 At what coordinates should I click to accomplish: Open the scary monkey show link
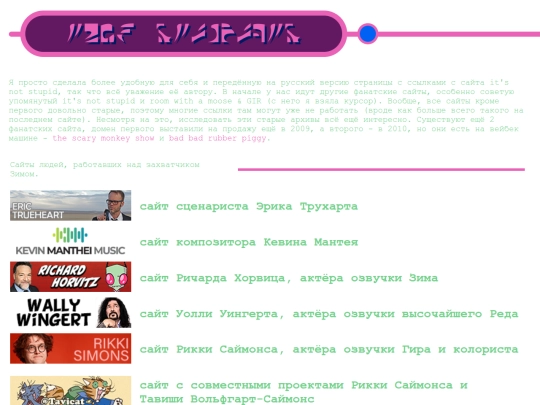pos(103,138)
